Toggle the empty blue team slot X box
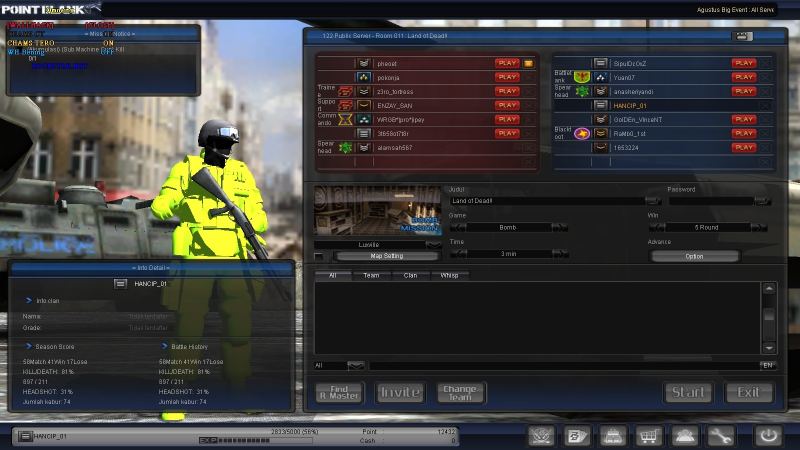The width and height of the screenshot is (800, 450). 764,162
